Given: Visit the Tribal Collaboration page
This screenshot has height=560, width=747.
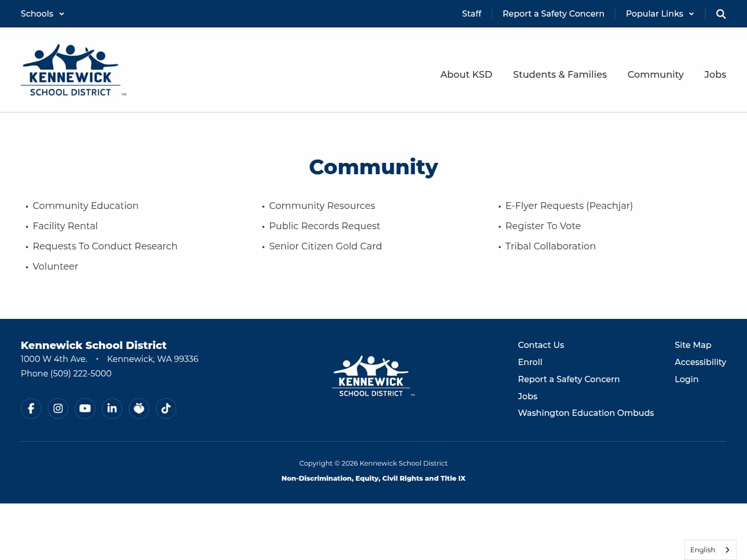Looking at the screenshot, I should coord(550,246).
